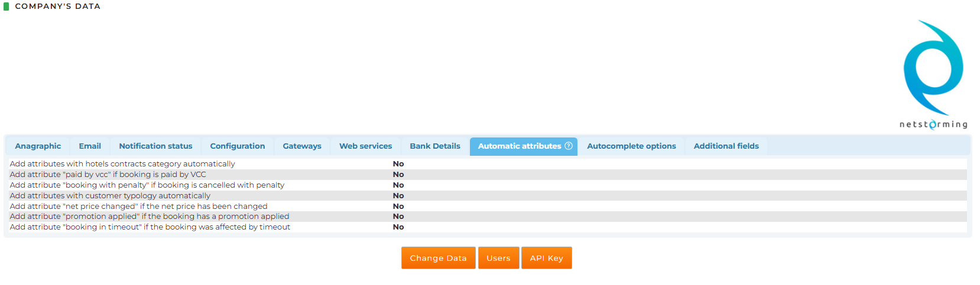The height and width of the screenshot is (285, 980).
Task: Switch to Bank Details tab
Action: pyautogui.click(x=435, y=146)
